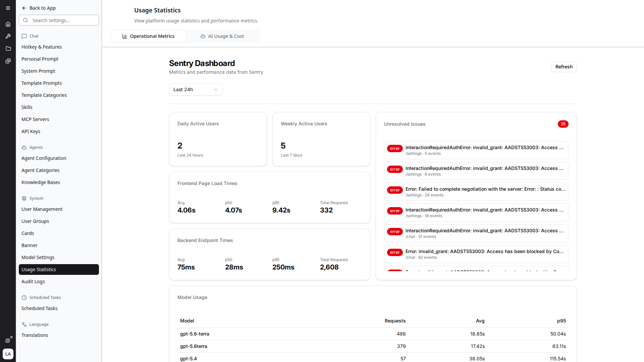Open Agent Categories page
644x362 pixels.
click(59, 170)
